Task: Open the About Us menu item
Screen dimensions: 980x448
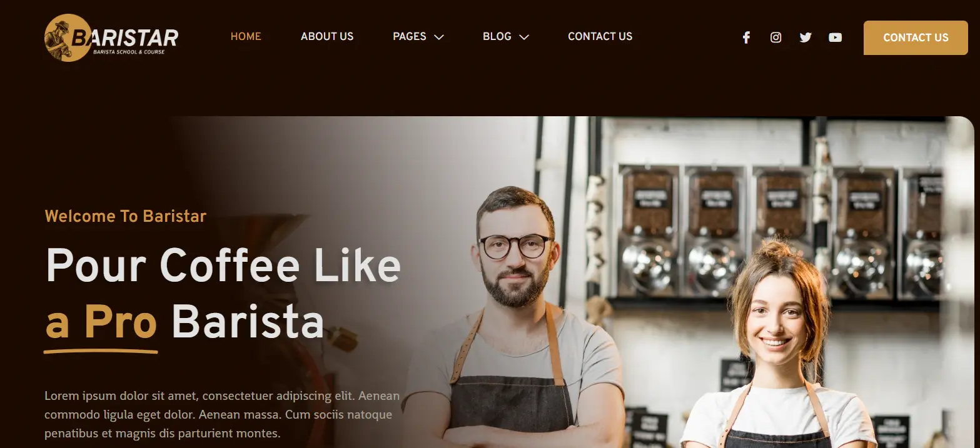Action: [x=327, y=36]
